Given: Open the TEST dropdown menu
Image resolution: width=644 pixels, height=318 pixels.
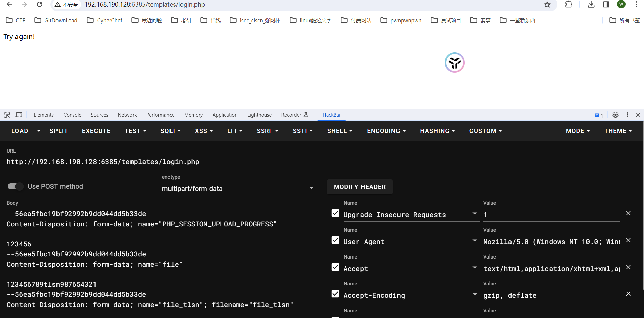Looking at the screenshot, I should pyautogui.click(x=136, y=131).
